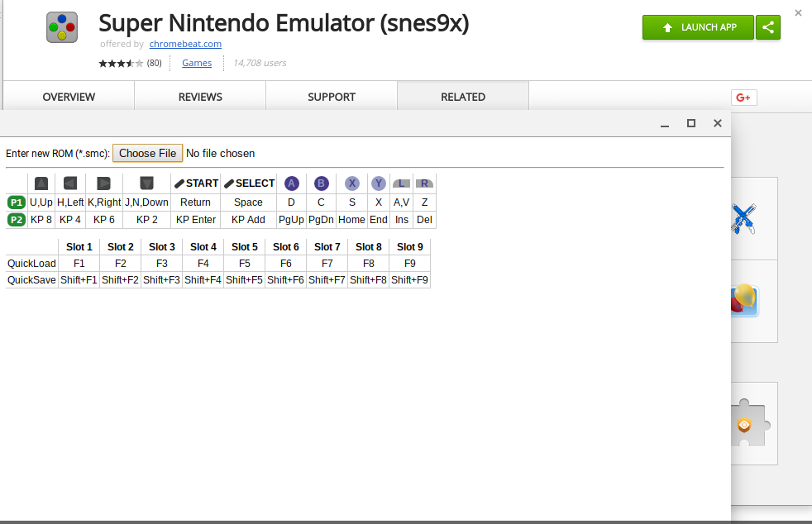Click the 'Shift+F9' QuickSave cell

click(409, 280)
